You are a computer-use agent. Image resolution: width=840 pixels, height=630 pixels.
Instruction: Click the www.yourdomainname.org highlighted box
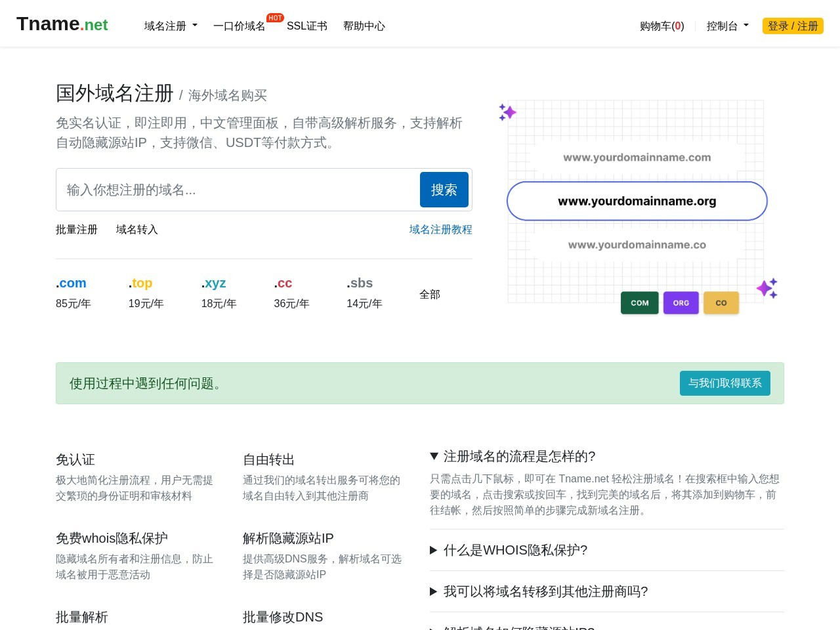tap(637, 201)
